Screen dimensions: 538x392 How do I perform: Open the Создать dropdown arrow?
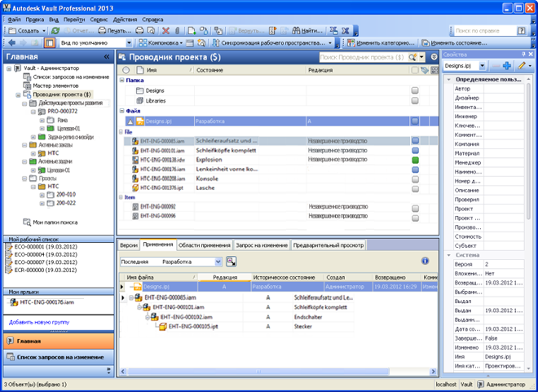(x=44, y=31)
